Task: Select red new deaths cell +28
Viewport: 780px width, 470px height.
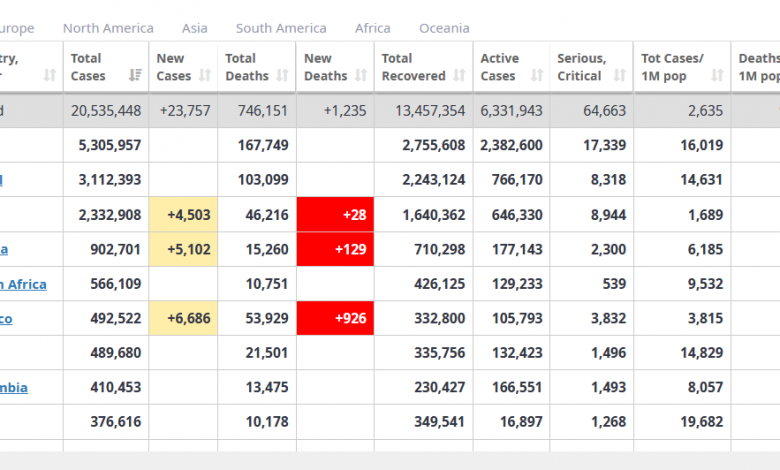Action: click(x=335, y=214)
